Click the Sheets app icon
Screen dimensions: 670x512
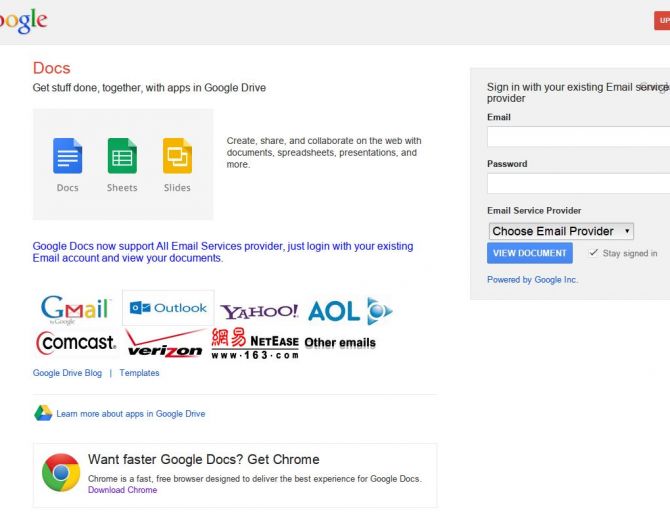122,156
